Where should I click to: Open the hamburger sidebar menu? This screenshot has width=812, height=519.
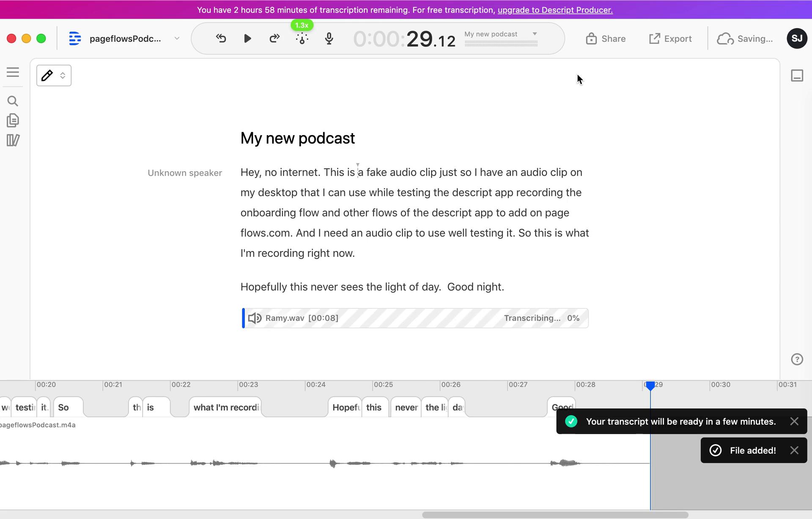pyautogui.click(x=13, y=72)
